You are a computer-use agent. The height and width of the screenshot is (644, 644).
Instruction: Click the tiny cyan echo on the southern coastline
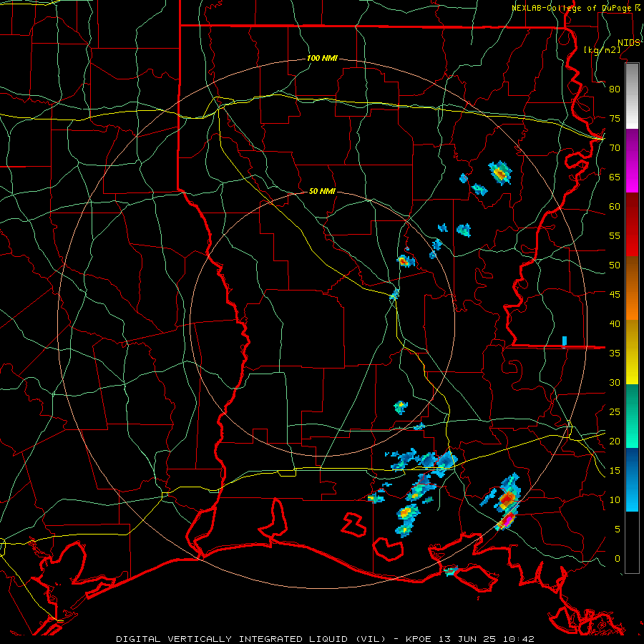451,570
